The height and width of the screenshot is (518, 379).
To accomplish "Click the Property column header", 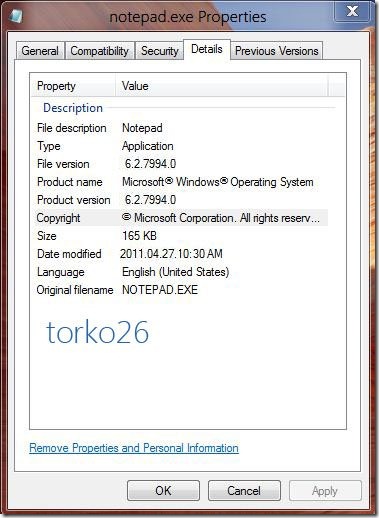I will coord(73,86).
